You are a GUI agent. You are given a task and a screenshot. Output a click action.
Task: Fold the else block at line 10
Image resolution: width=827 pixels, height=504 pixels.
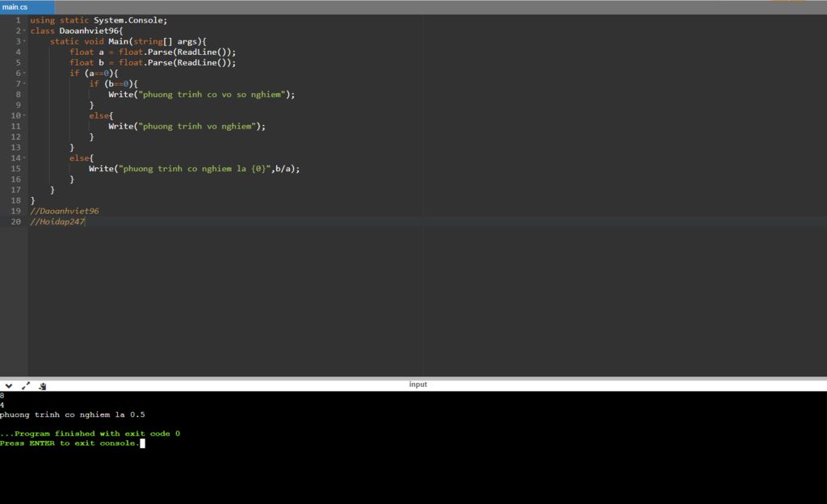point(24,115)
